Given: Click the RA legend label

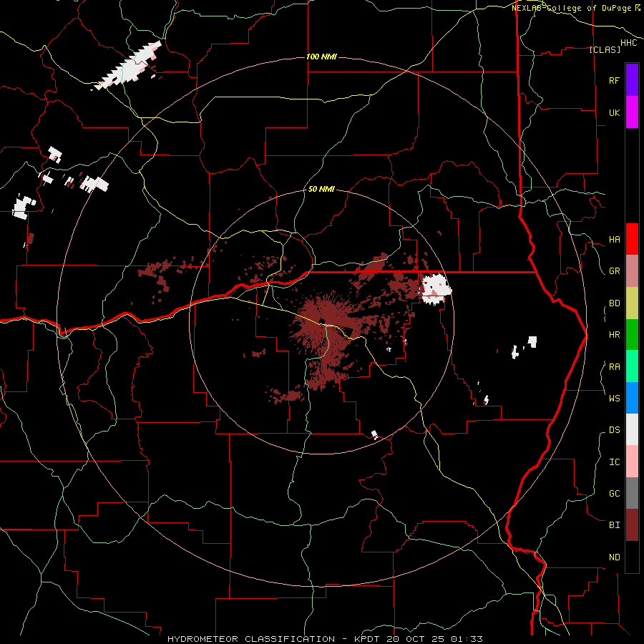Looking at the screenshot, I should [614, 366].
